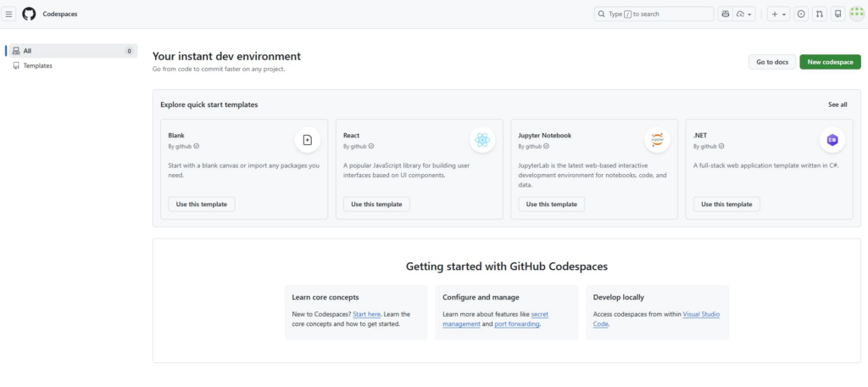Image resolution: width=868 pixels, height=387 pixels.
Task: Open the Pull requests icon
Action: (x=820, y=14)
